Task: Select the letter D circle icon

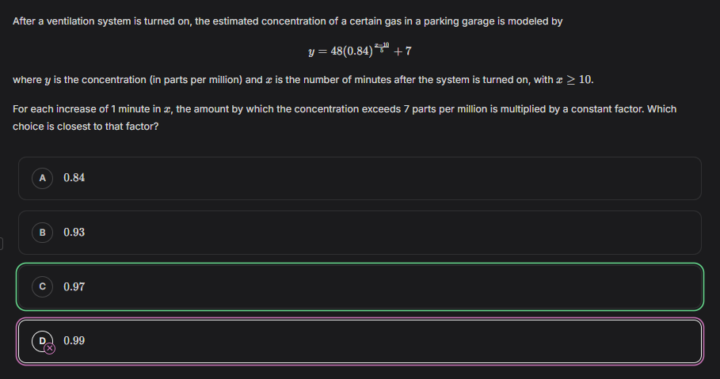Action: tap(42, 341)
